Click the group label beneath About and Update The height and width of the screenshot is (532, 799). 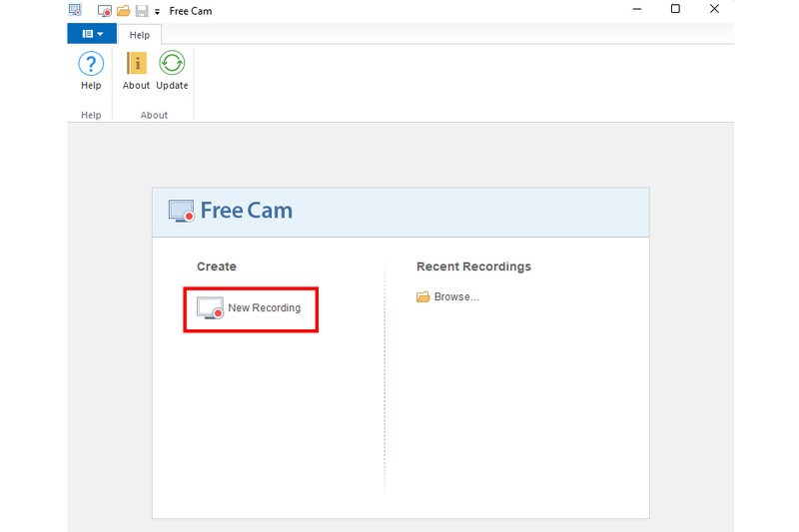pyautogui.click(x=154, y=115)
